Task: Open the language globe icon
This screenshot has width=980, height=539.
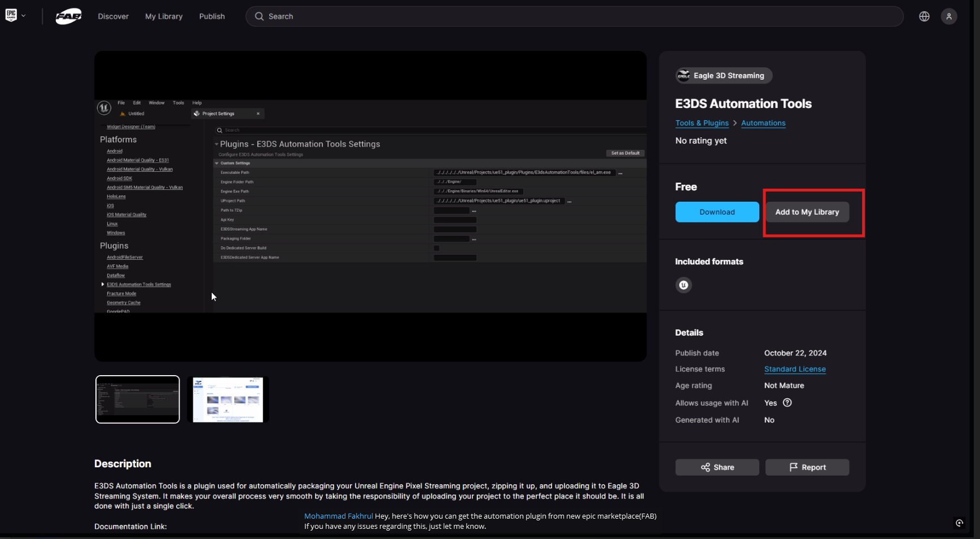Action: (924, 16)
